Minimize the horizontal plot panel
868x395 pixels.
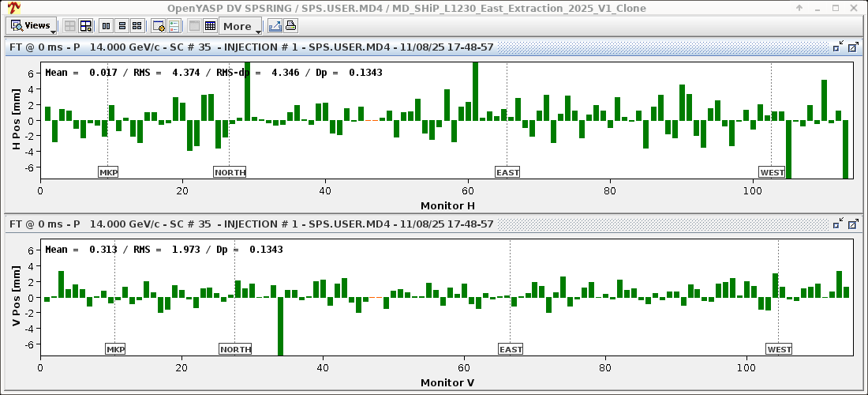click(x=837, y=47)
